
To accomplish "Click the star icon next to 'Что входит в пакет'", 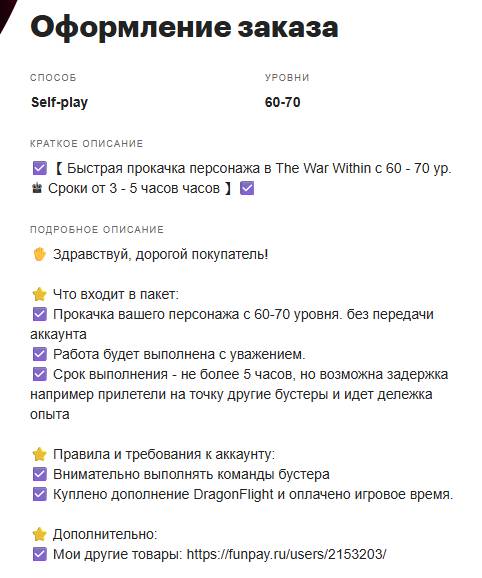I will (39, 295).
